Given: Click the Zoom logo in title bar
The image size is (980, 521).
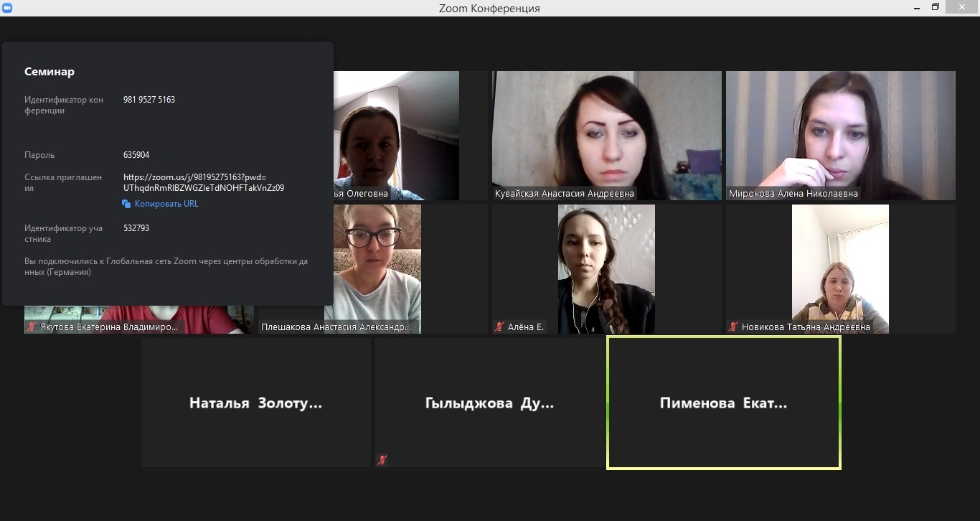Looking at the screenshot, I should coord(7,7).
